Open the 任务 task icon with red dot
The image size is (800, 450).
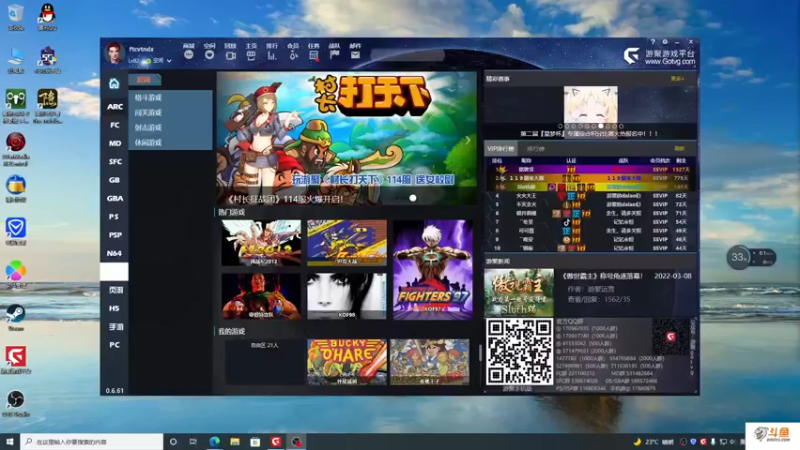[314, 55]
